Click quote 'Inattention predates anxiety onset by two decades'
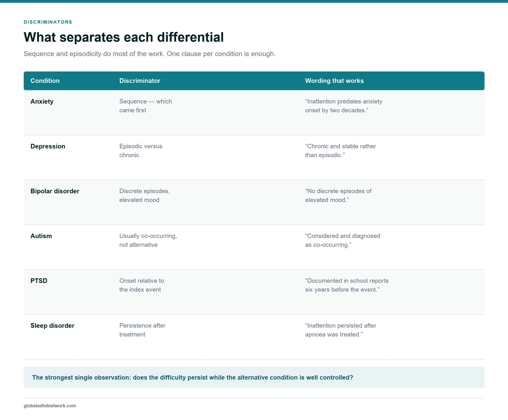This screenshot has width=508, height=420. [344, 106]
